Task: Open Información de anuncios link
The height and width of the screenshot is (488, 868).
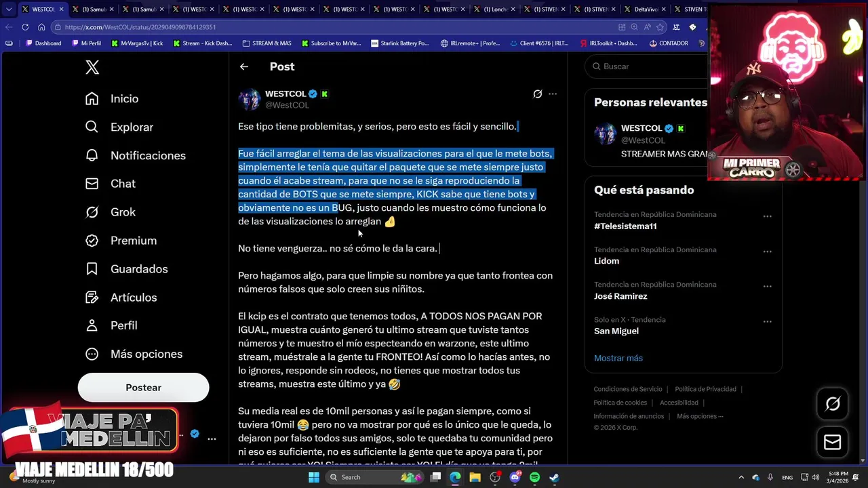Action: (x=629, y=416)
